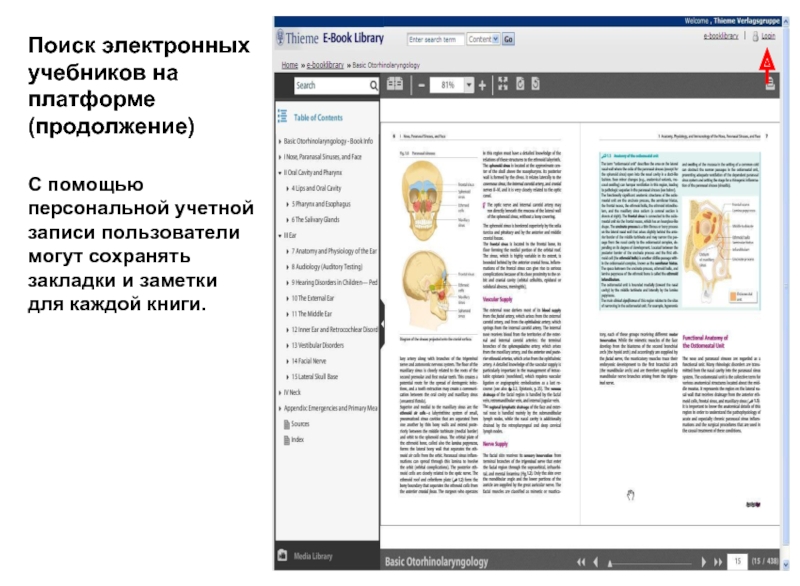
Task: Zoom out with the minus icon
Action: pos(421,85)
